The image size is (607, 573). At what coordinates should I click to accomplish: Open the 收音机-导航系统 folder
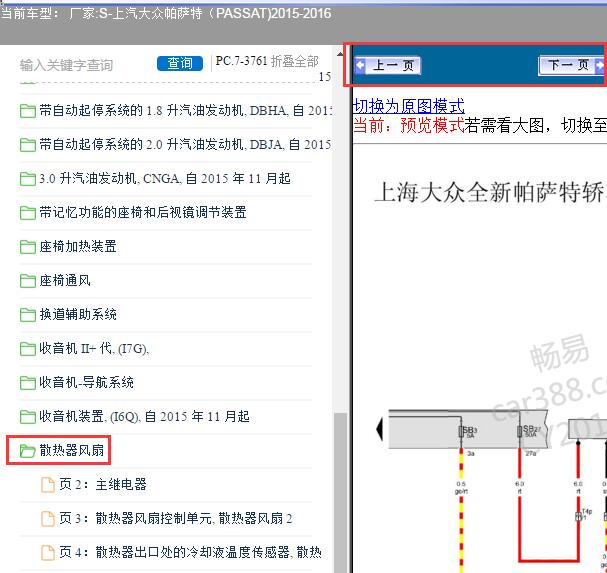(x=86, y=383)
